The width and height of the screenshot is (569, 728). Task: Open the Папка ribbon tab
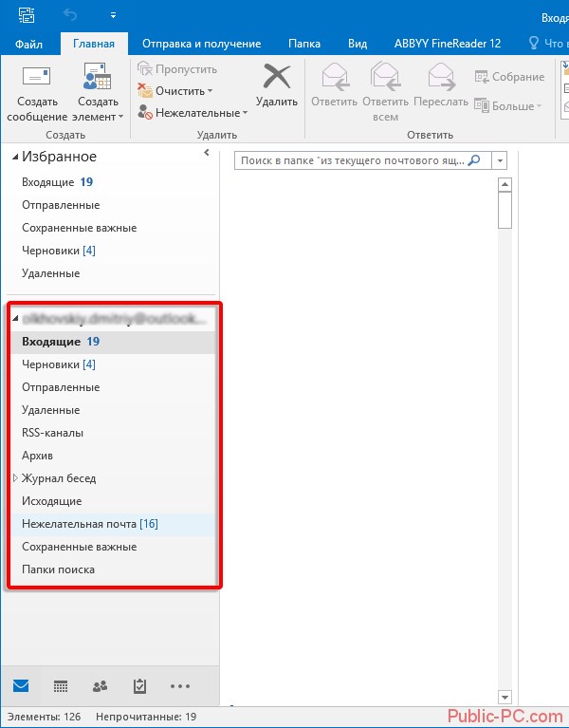point(304,44)
